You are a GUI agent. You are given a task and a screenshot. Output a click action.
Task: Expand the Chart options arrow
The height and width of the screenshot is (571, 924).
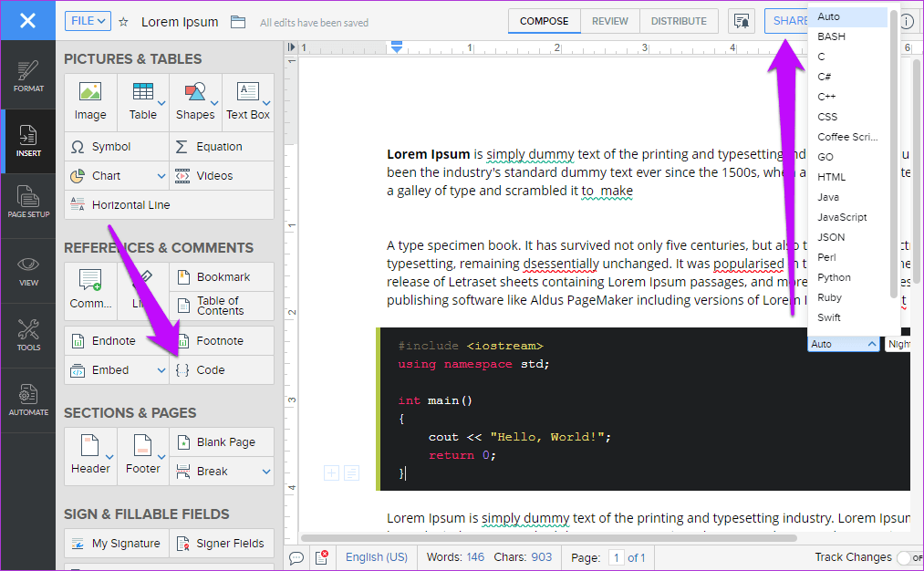tap(161, 176)
